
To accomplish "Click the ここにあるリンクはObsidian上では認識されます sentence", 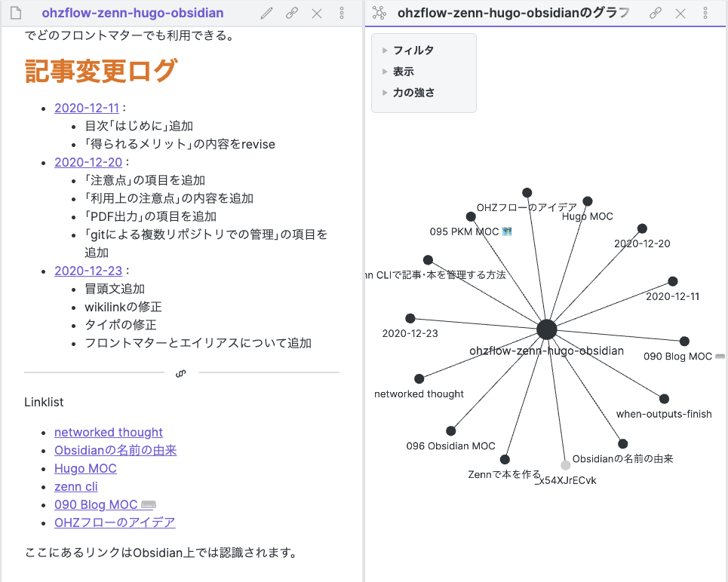I will [x=161, y=553].
